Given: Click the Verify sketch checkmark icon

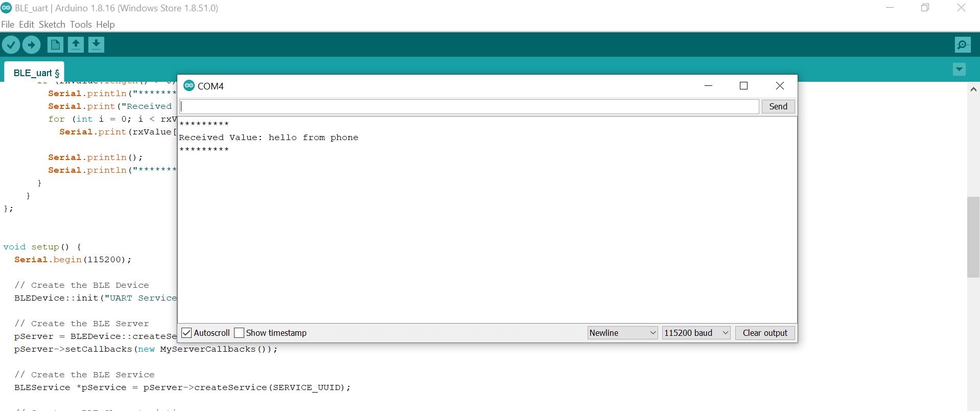Looking at the screenshot, I should pyautogui.click(x=11, y=45).
